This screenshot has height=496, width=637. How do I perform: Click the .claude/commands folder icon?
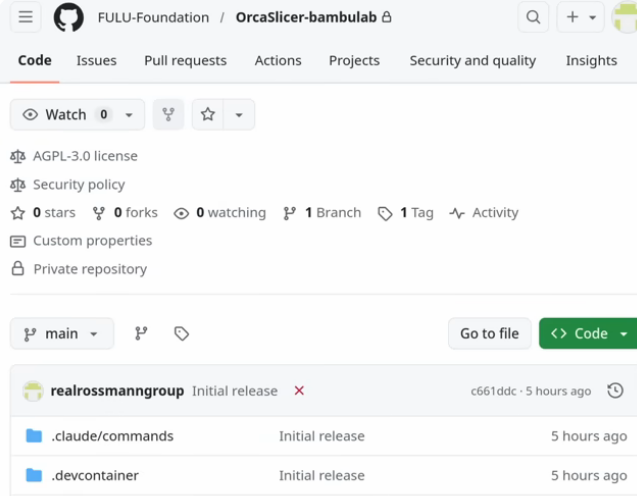point(34,435)
